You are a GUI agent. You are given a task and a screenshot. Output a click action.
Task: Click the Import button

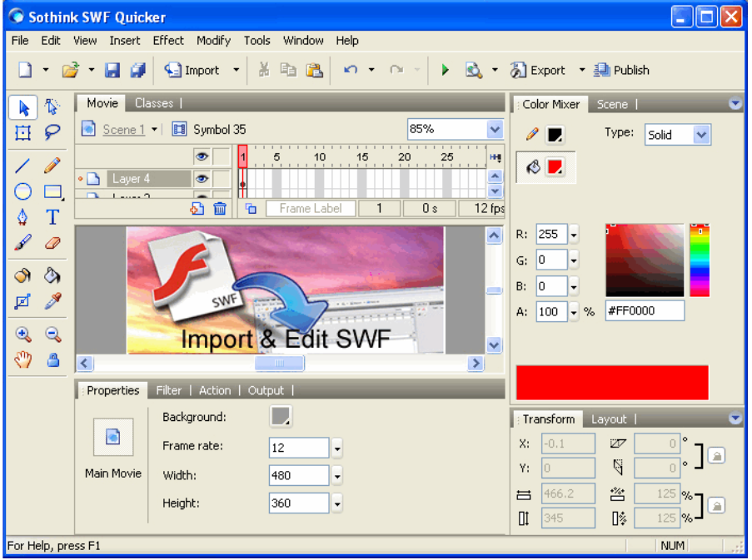tap(192, 70)
